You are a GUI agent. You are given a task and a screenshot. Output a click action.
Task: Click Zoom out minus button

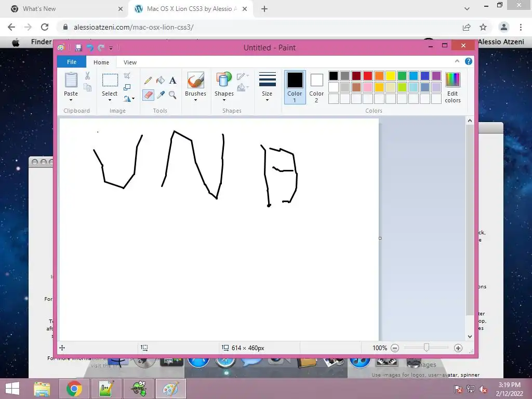395,348
